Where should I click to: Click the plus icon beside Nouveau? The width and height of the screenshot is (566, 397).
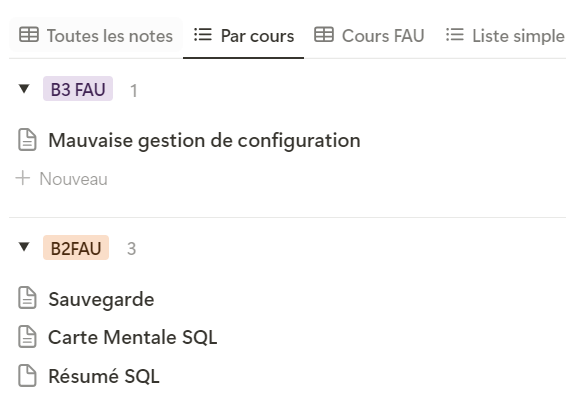pos(23,178)
